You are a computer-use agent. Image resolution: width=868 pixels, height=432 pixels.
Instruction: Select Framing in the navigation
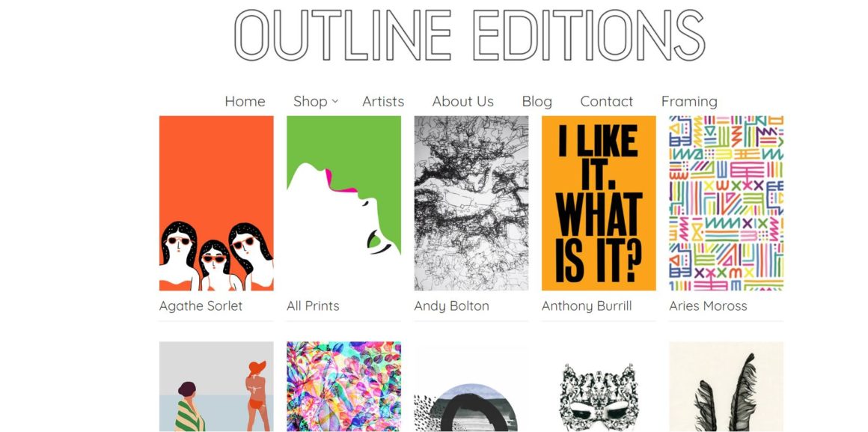689,101
